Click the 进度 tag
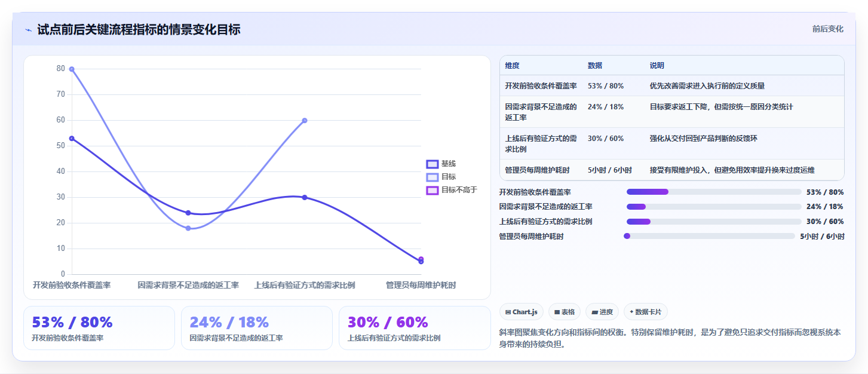 (602, 312)
